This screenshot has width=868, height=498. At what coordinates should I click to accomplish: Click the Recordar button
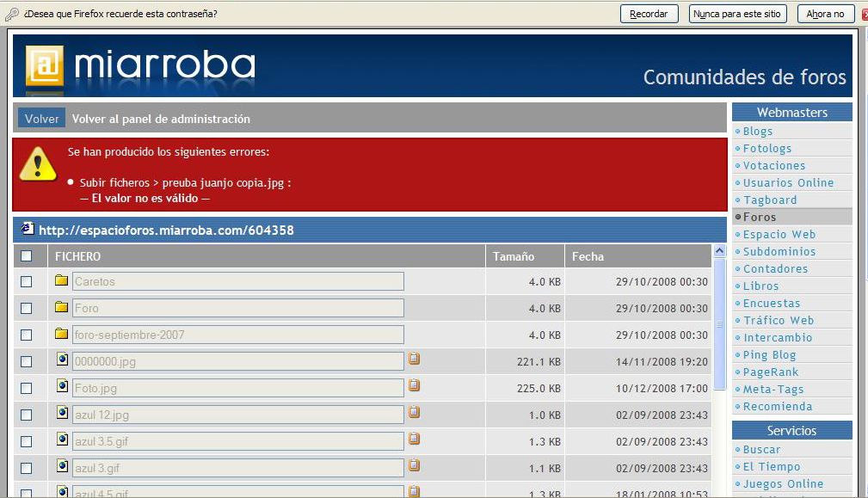(x=649, y=14)
